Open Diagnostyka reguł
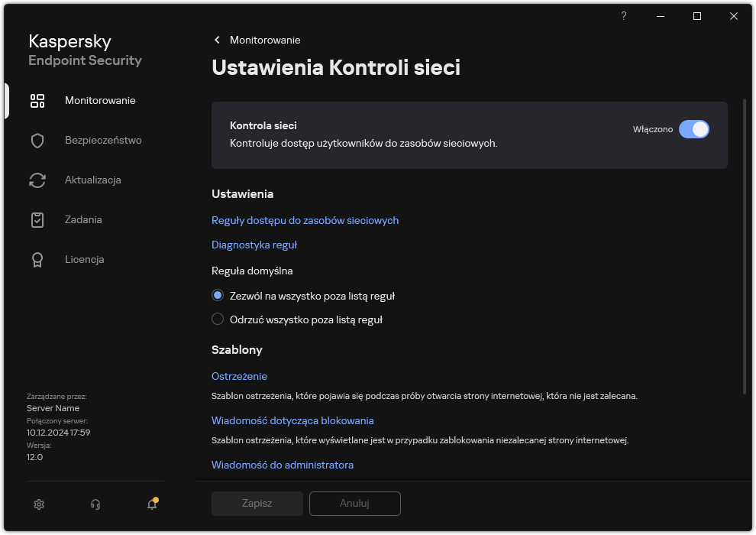The width and height of the screenshot is (756, 535). pos(254,245)
